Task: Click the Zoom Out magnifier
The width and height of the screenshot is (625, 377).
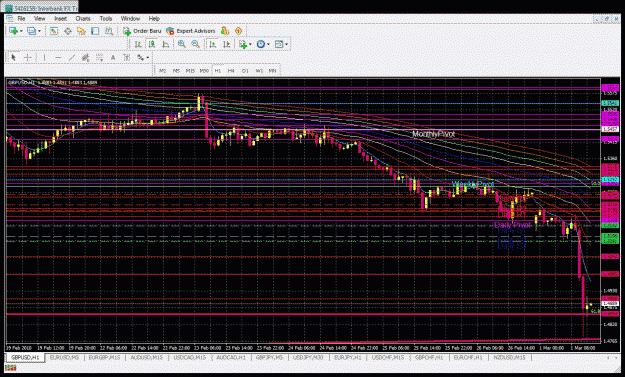Action: [195, 44]
